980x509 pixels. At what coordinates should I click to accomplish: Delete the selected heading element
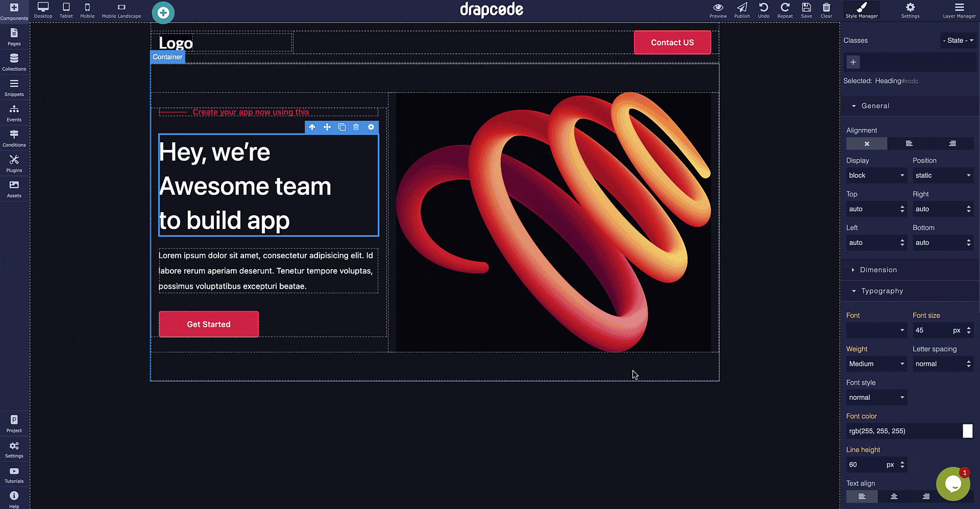[356, 127]
